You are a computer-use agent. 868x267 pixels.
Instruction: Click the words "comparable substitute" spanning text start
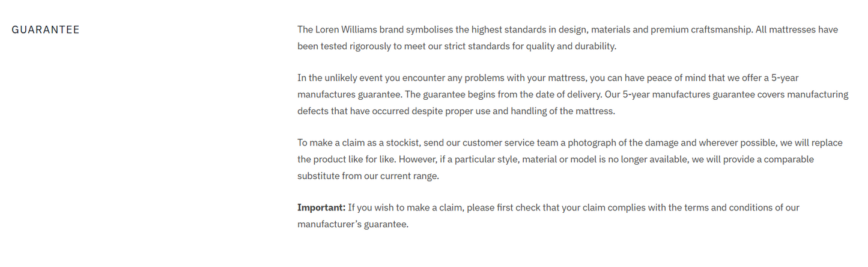pyautogui.click(x=780, y=159)
